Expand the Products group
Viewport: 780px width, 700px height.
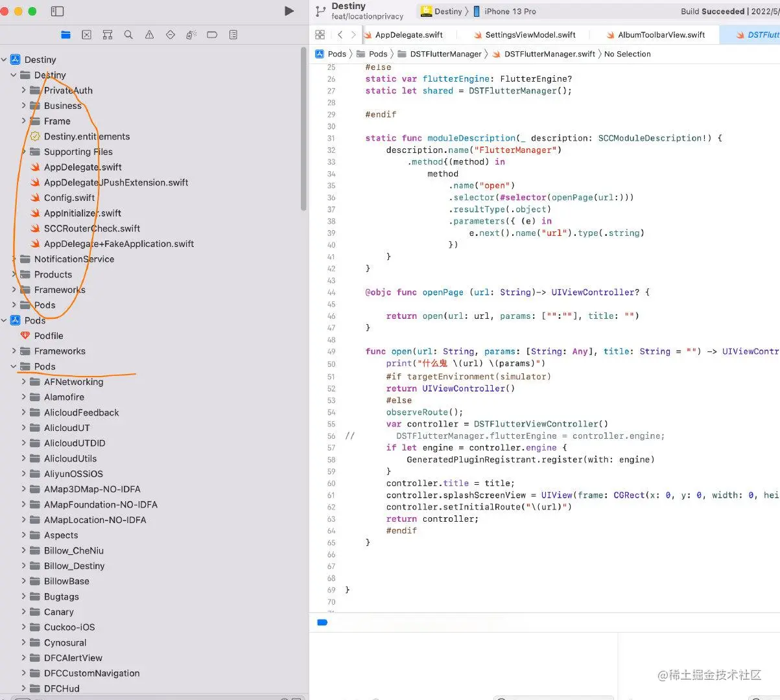[x=14, y=274]
